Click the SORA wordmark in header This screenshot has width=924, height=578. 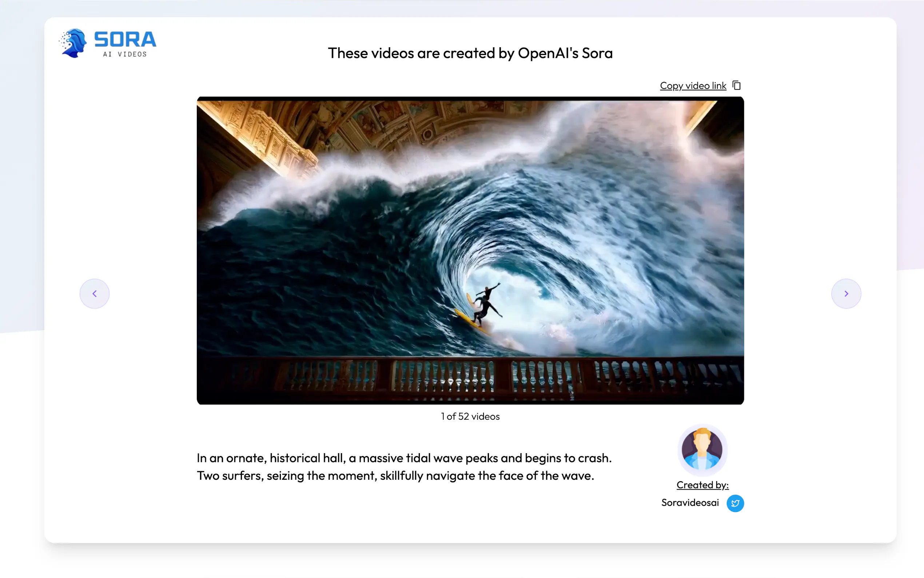125,39
